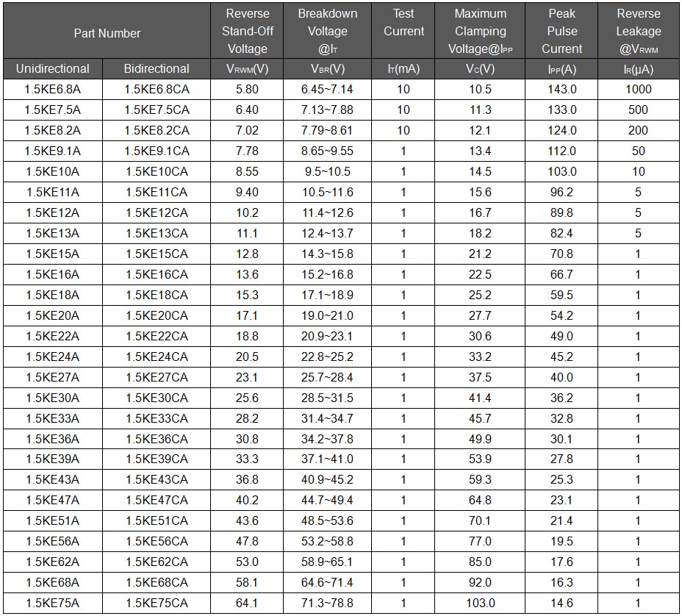Click the peak pulse current value 143.0

tap(561, 90)
